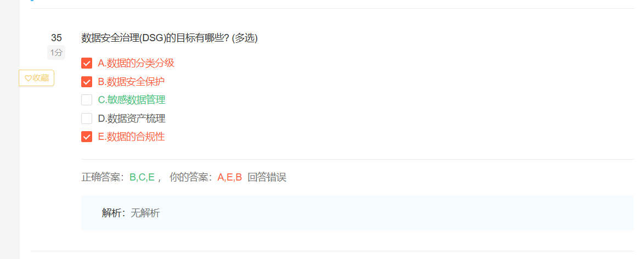Select the B.数据安全保护 label text
This screenshot has width=644, height=259.
(132, 82)
